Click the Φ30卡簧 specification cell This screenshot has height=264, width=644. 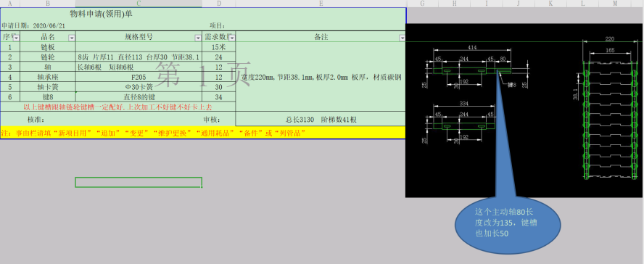pos(139,87)
